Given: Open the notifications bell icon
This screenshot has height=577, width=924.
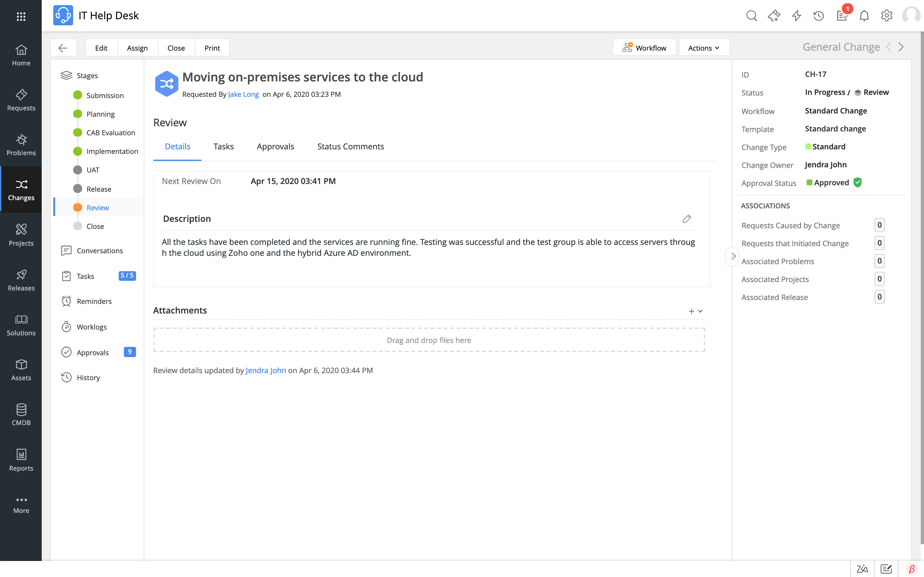Looking at the screenshot, I should click(864, 16).
